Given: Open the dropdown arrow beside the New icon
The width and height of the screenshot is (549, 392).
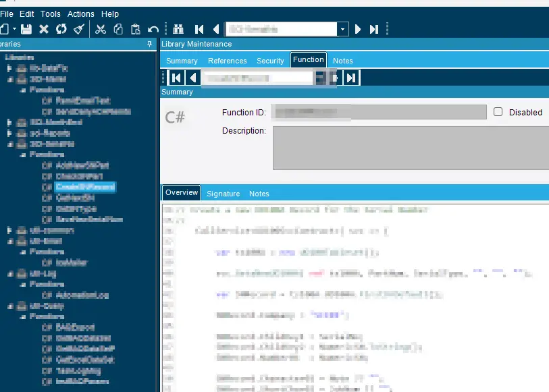Looking at the screenshot, I should tap(14, 29).
